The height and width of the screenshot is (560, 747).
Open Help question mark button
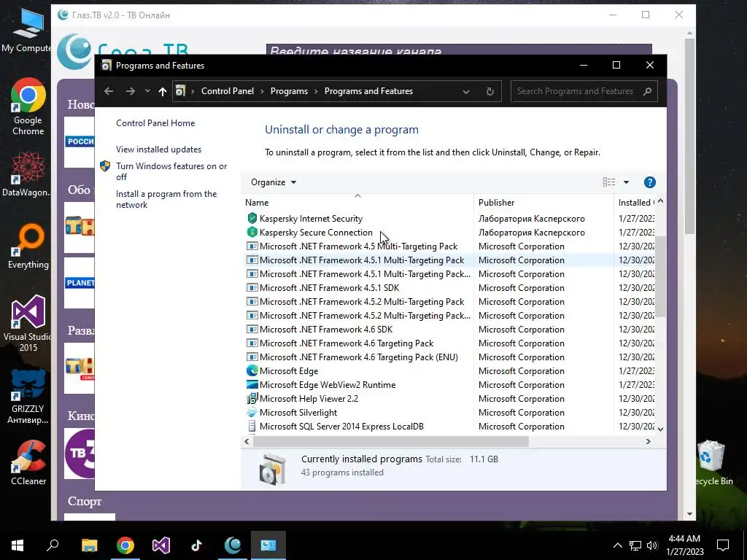pos(649,182)
